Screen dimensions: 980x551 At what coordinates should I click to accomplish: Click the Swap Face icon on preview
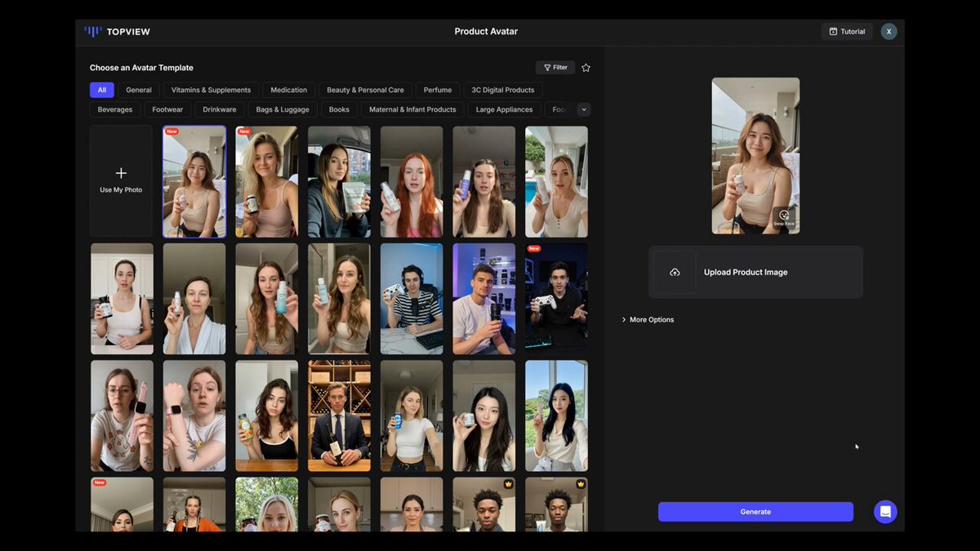tap(784, 217)
